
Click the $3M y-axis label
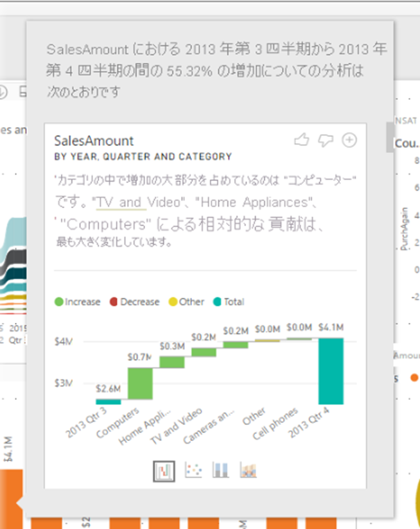click(64, 383)
